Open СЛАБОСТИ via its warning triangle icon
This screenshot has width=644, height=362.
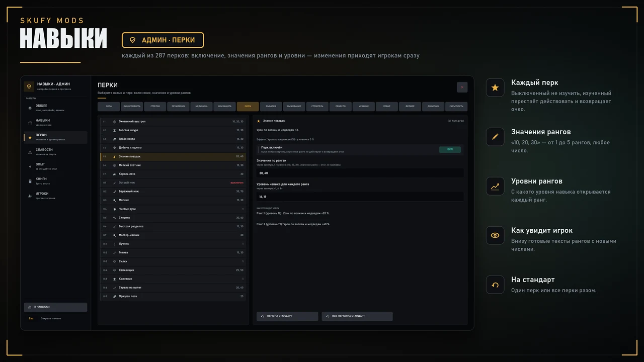(30, 152)
